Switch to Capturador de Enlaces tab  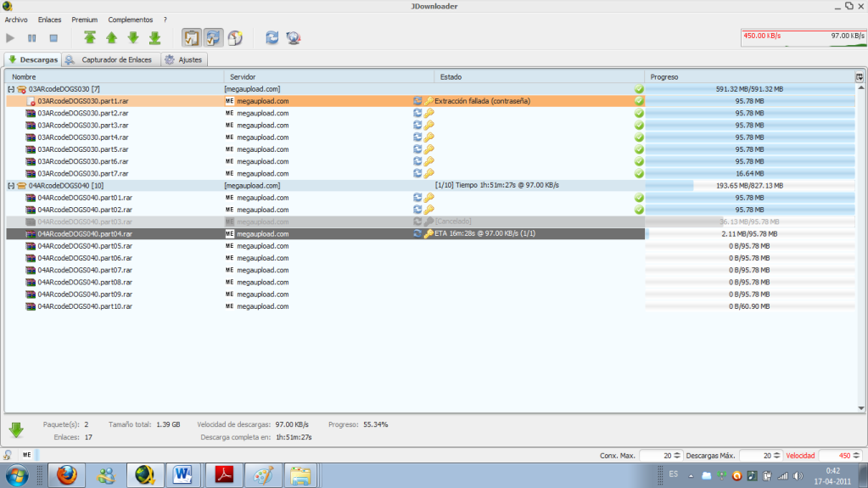click(x=110, y=59)
